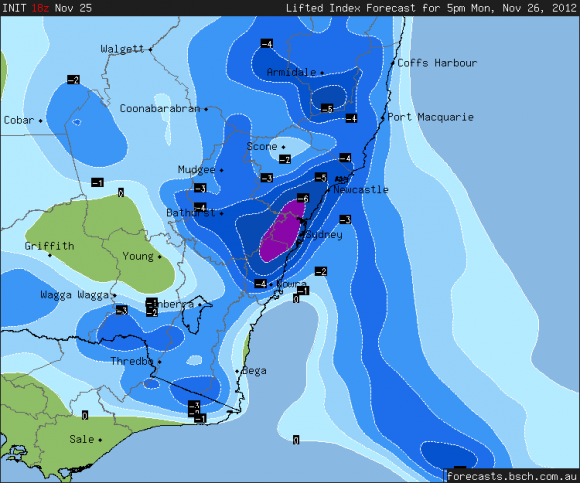Click the -4 contour label above Bathurst

200,207
